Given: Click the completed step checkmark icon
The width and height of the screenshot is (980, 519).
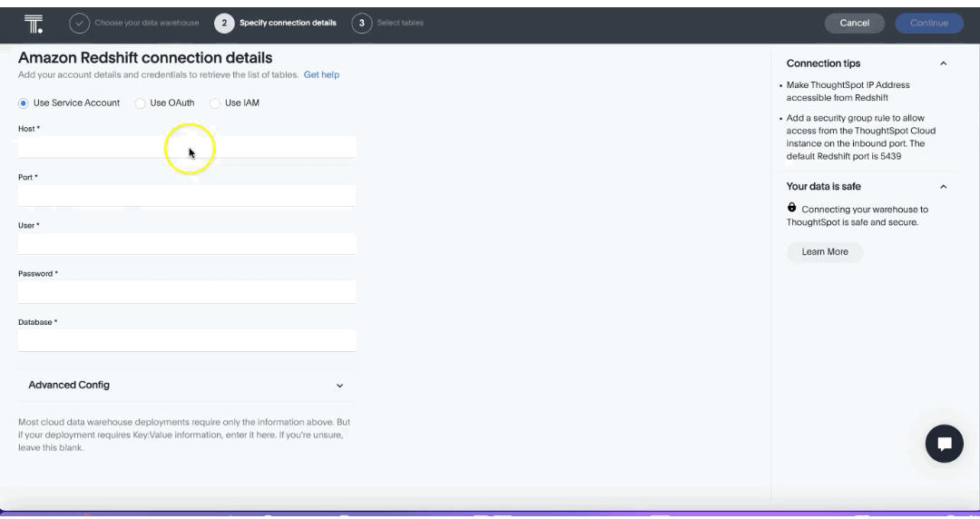Looking at the screenshot, I should pyautogui.click(x=79, y=23).
